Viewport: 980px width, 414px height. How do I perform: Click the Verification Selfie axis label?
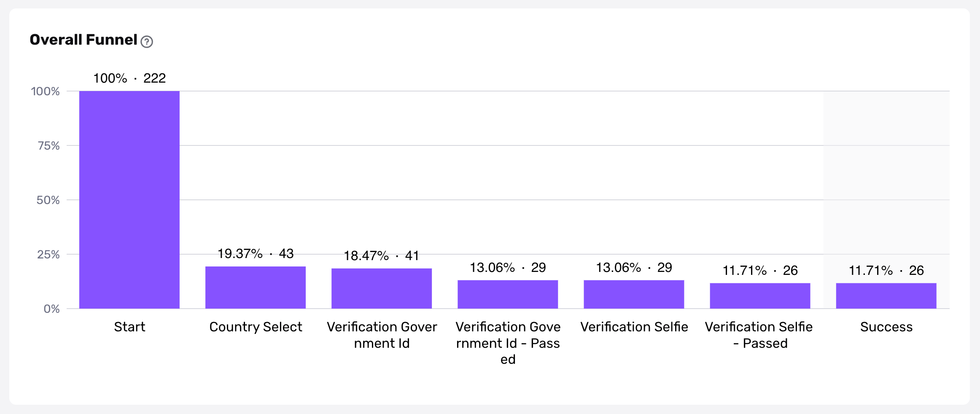(634, 327)
